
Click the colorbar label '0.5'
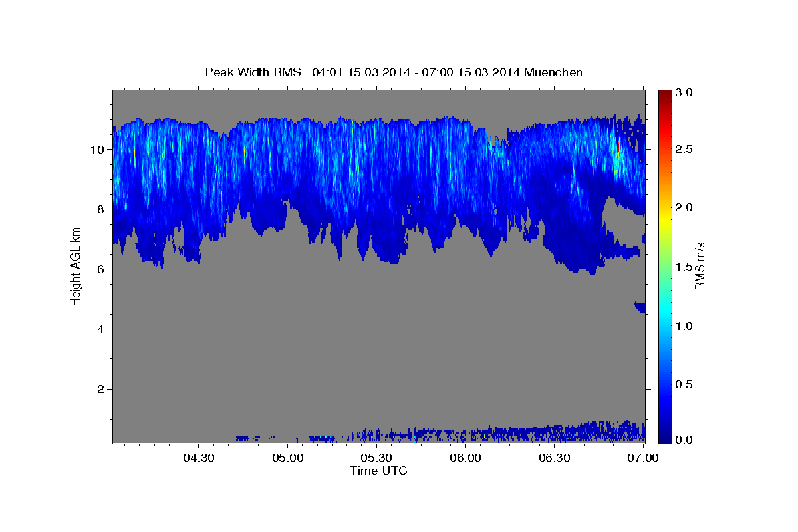(x=686, y=384)
